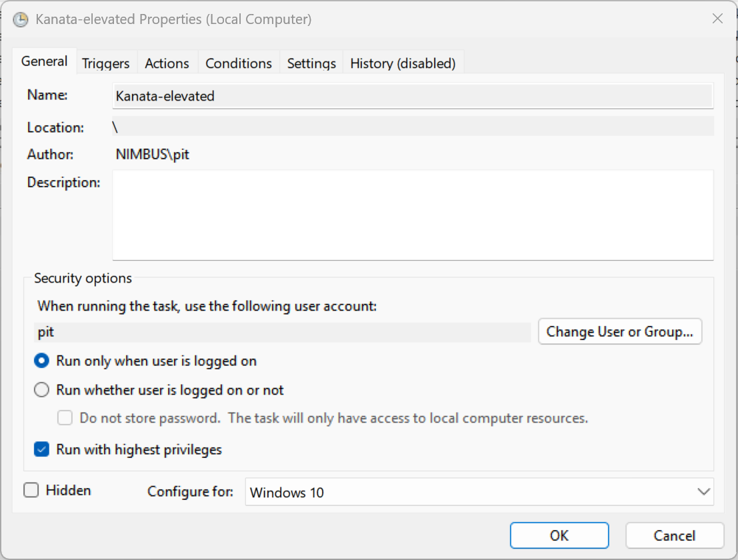Discard changes with the Cancel button
The width and height of the screenshot is (738, 560).
click(674, 535)
